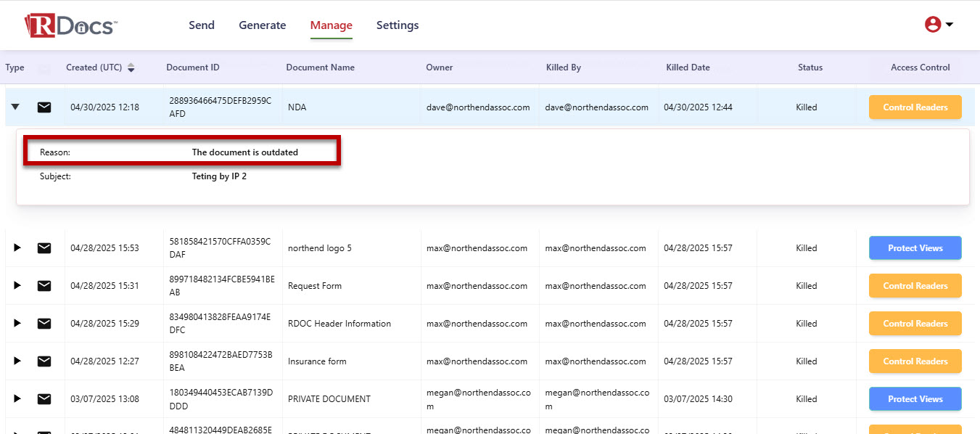Viewport: 980px width, 434px height.
Task: Sort by Created (UTC) column arrows
Action: pyautogui.click(x=131, y=67)
